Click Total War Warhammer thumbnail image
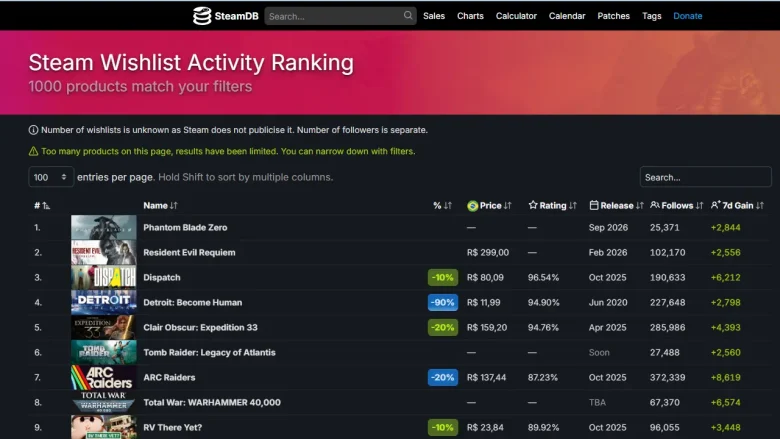 point(103,402)
